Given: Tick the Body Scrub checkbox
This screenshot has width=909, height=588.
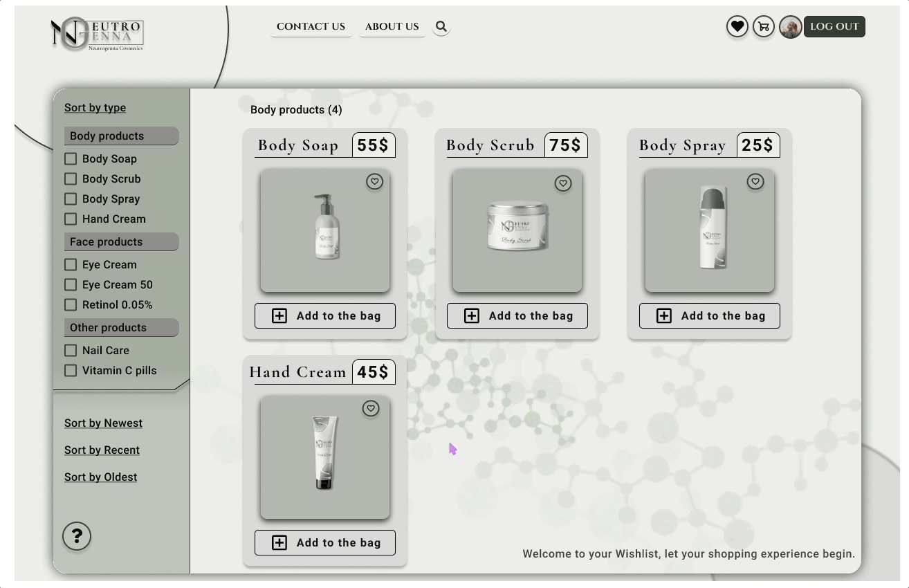Looking at the screenshot, I should 71,179.
